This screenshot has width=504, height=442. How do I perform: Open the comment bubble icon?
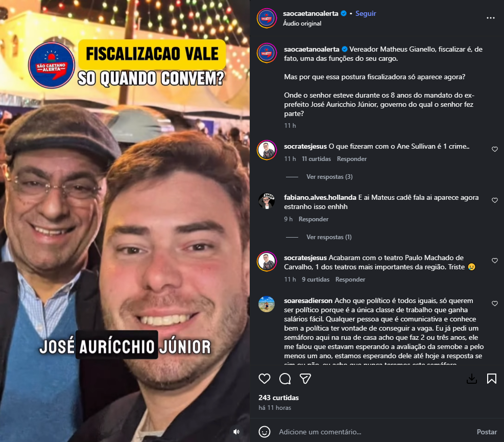coord(285,379)
